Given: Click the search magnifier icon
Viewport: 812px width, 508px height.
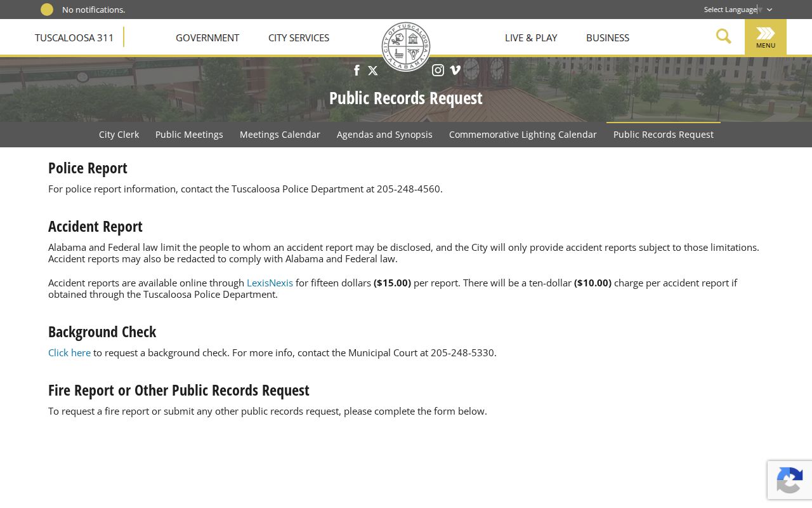Looking at the screenshot, I should click(x=724, y=37).
